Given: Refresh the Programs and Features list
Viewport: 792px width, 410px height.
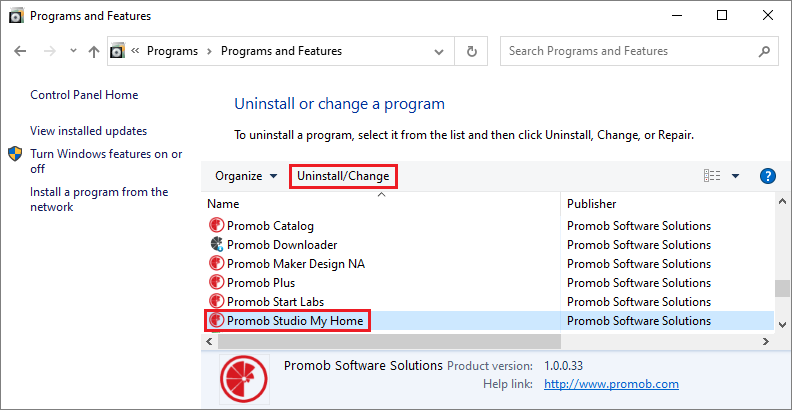Looking at the screenshot, I should click(471, 51).
